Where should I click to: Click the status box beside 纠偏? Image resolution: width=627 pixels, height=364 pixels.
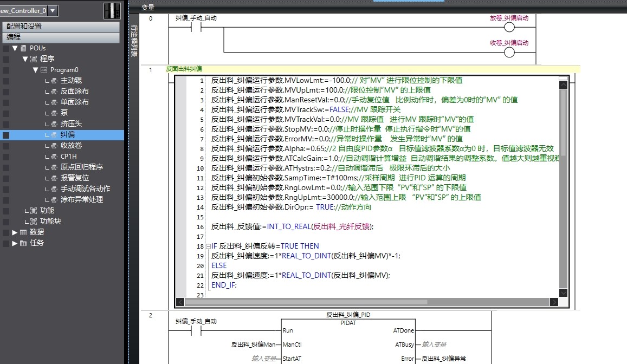6,135
